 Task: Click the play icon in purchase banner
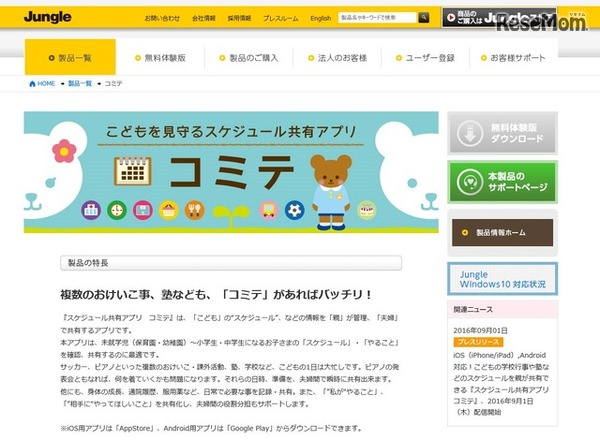(x=451, y=17)
